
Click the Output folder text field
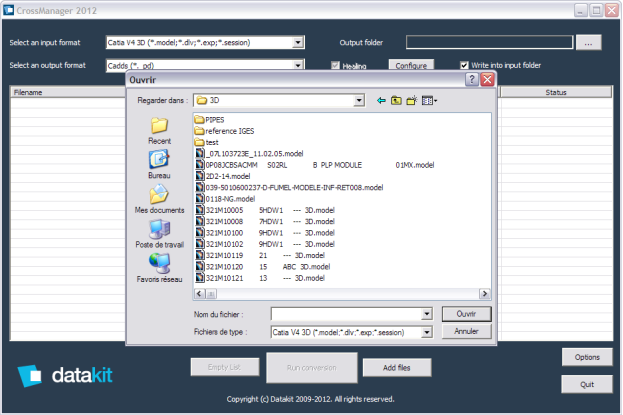489,43
